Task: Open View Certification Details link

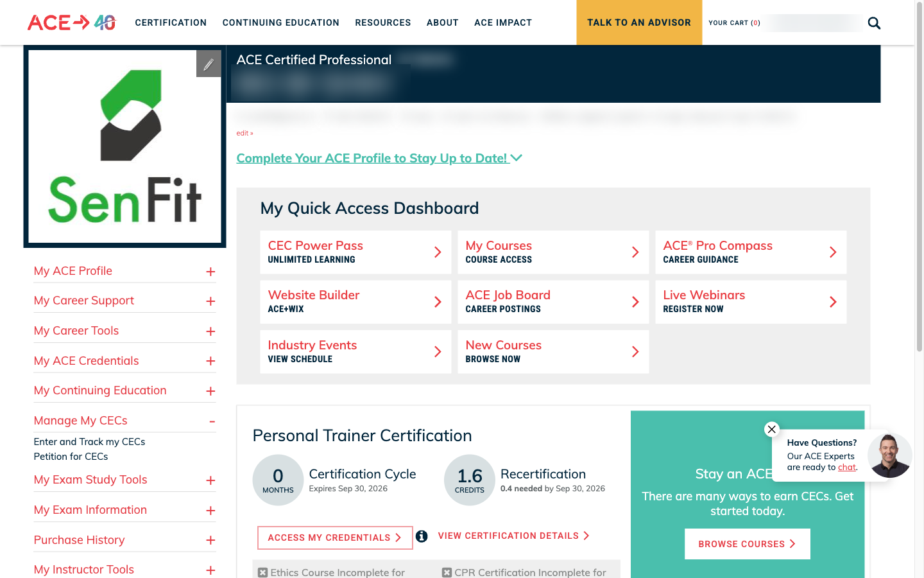Action: 513,536
